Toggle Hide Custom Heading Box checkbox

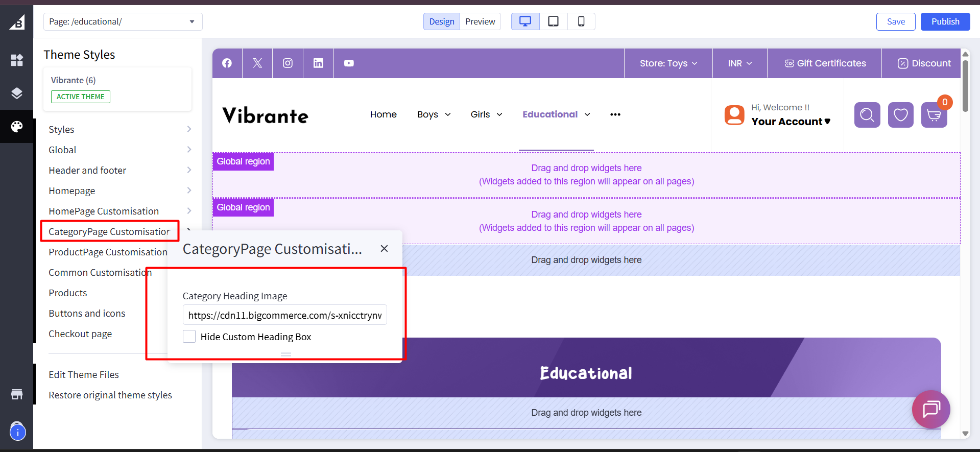189,337
